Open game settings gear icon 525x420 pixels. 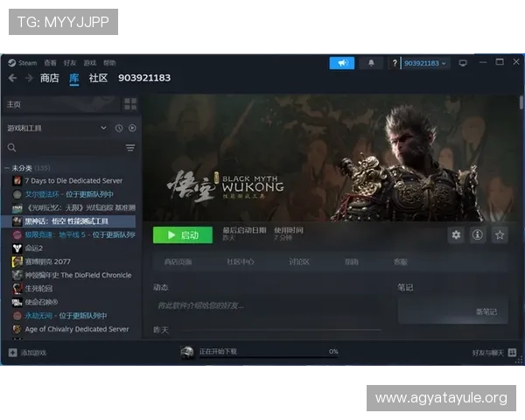tap(455, 234)
